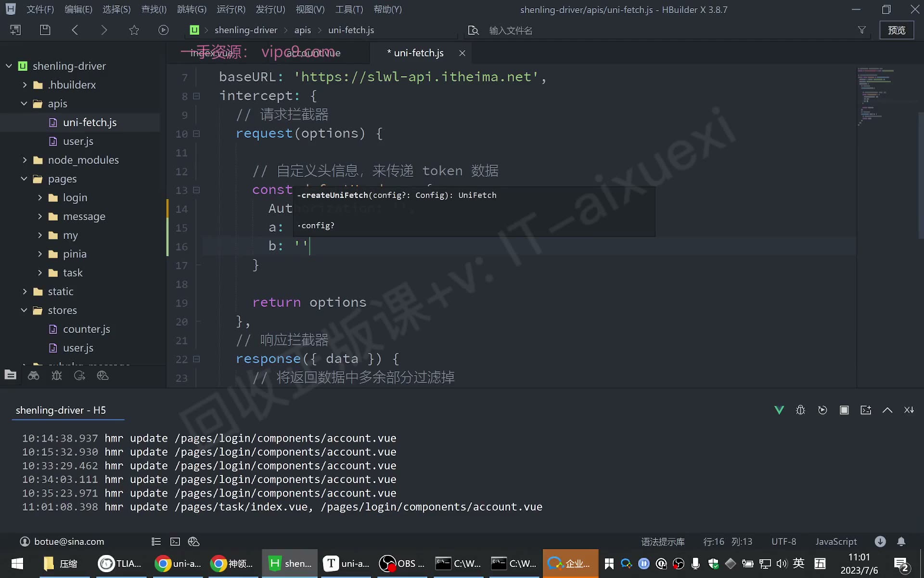Viewport: 924px width, 578px height.
Task: Open notifications bell in status bar
Action: (901, 541)
